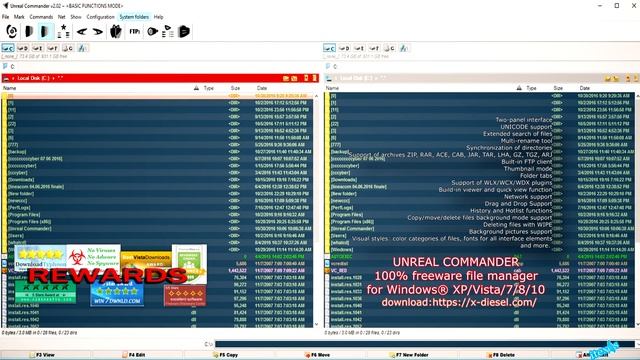This screenshot has width=640, height=360.
Task: Sort right panel by Date column
Action: [x=584, y=88]
